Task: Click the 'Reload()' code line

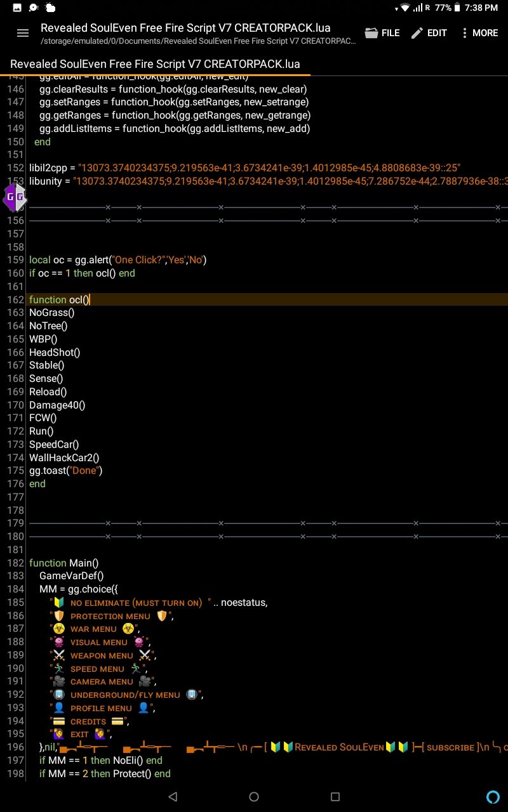Action: click(48, 392)
